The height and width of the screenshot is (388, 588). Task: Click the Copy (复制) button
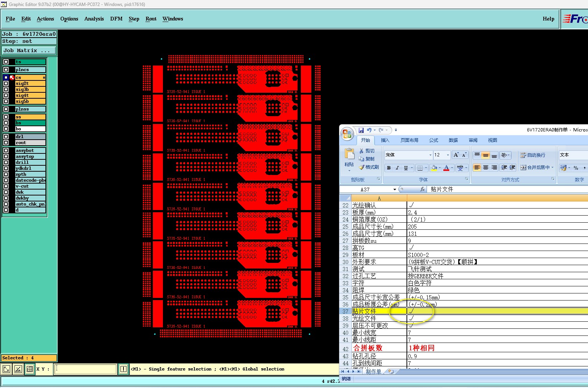[x=367, y=159]
